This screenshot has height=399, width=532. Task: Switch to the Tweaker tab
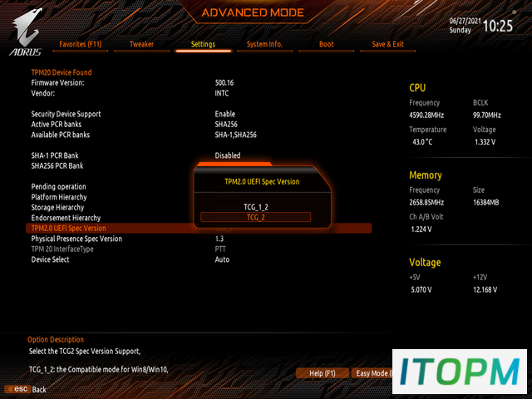click(141, 44)
